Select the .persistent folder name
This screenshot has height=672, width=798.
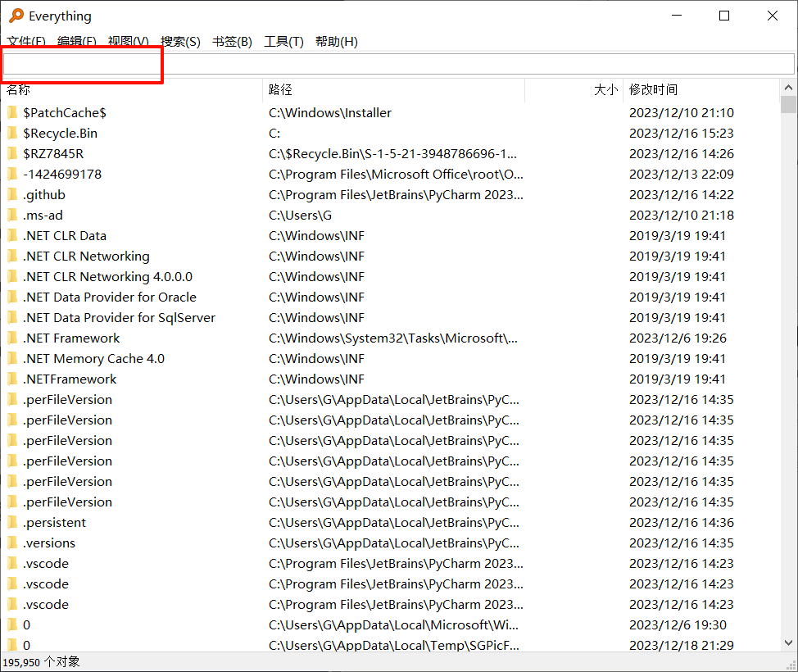pos(54,523)
